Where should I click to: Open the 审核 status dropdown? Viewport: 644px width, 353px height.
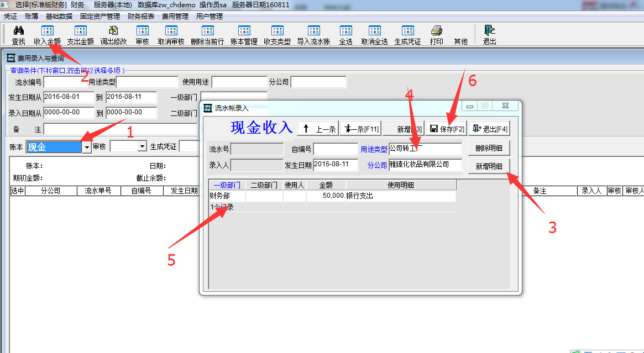point(142,146)
